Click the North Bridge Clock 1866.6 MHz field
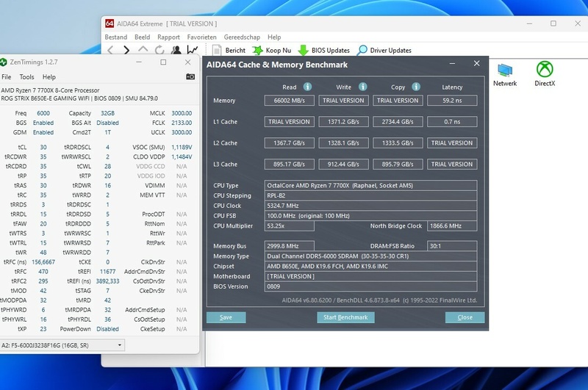The height and width of the screenshot is (390, 588). pos(452,226)
